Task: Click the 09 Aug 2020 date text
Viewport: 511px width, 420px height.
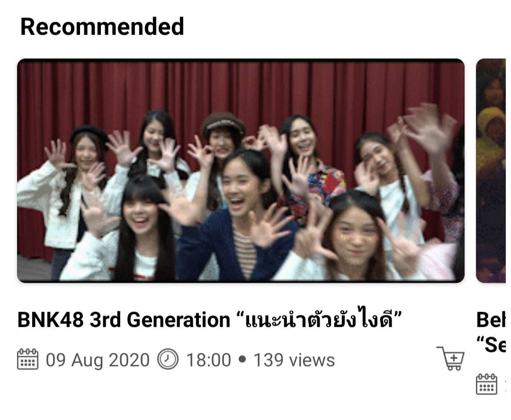Action: click(x=98, y=360)
